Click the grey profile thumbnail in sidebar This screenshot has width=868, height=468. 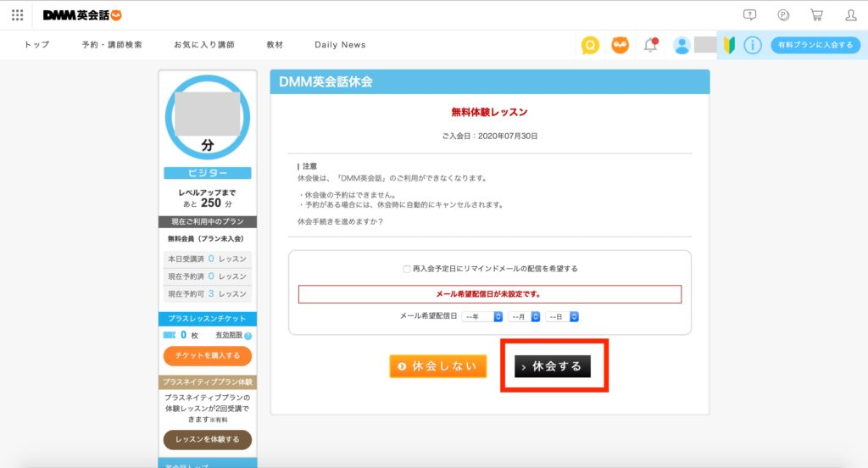click(x=208, y=114)
